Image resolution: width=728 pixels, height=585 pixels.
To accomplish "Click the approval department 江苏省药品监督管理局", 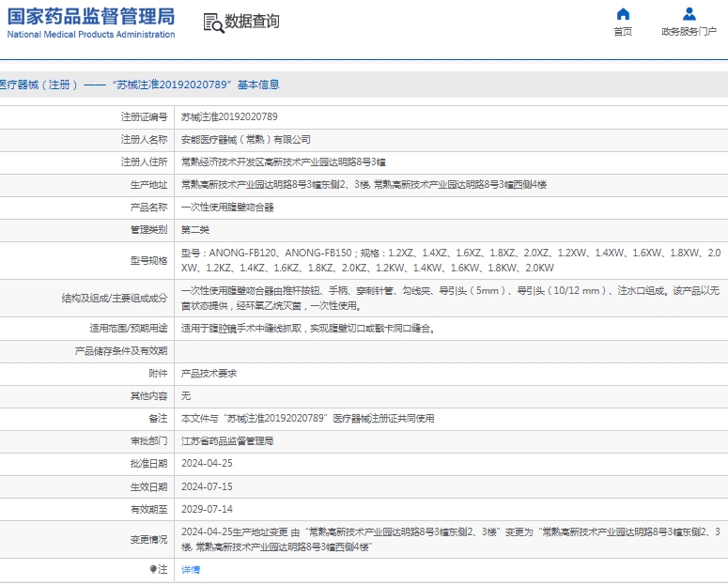I will click(x=227, y=440).
